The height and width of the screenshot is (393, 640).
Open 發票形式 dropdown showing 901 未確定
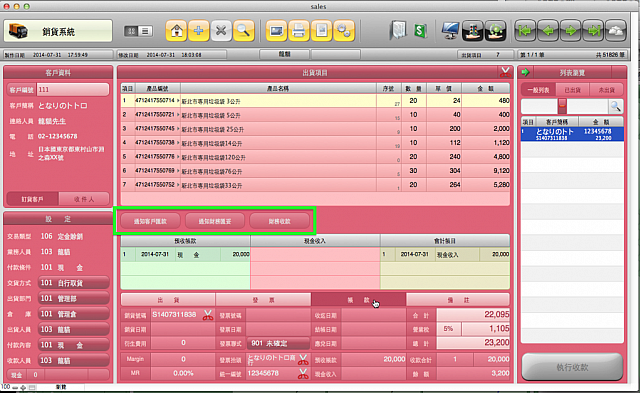click(x=278, y=343)
